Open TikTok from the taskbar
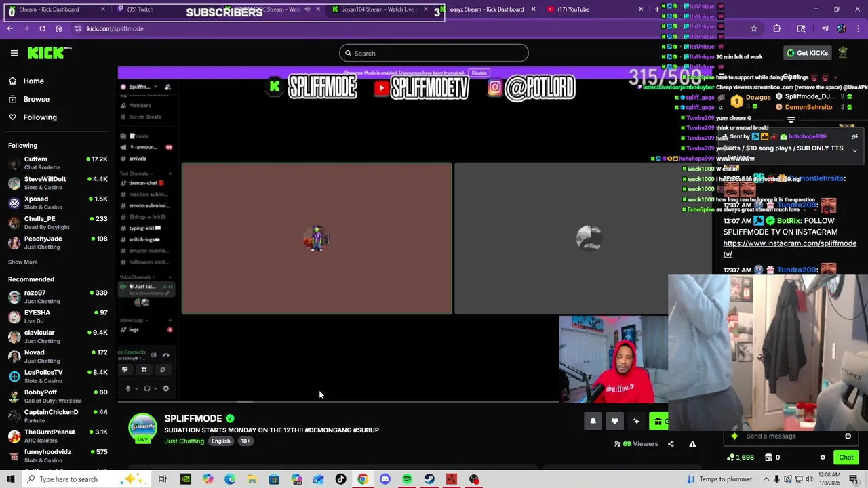Image resolution: width=868 pixels, height=488 pixels. pyautogui.click(x=340, y=479)
